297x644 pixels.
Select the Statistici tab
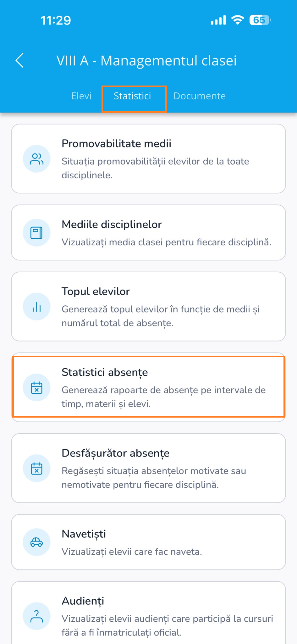point(132,96)
